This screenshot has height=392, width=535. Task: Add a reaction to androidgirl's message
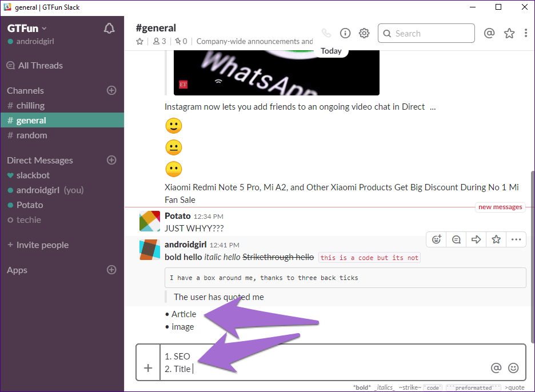[x=437, y=239]
